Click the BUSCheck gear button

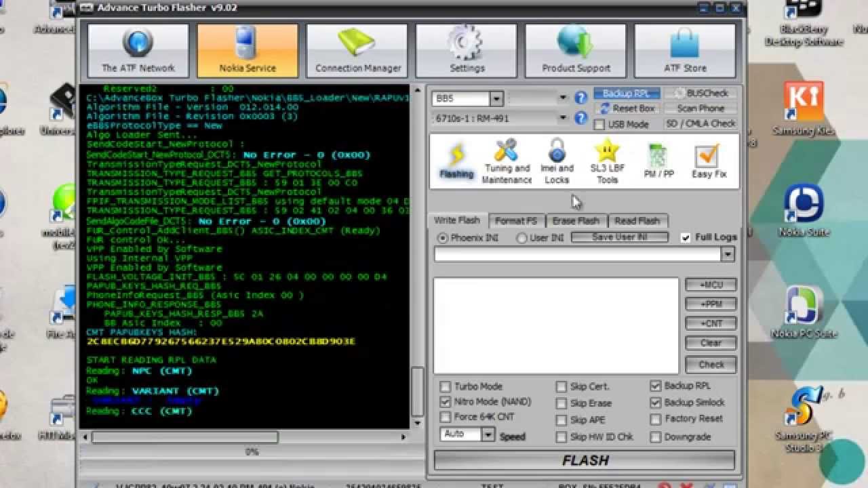[701, 94]
